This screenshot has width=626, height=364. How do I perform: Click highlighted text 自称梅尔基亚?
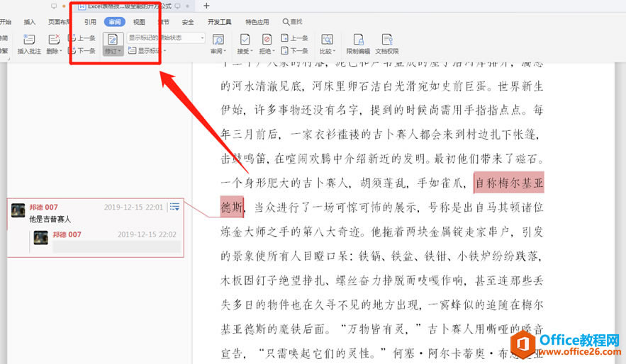[x=509, y=183]
